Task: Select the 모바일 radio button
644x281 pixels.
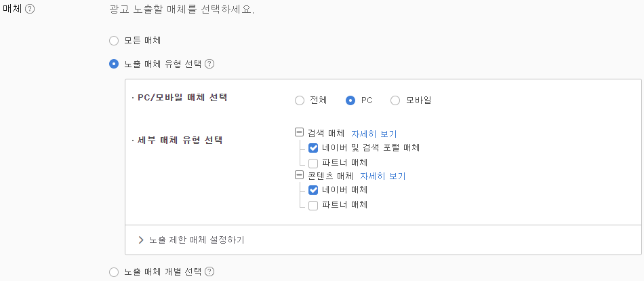Action: coord(395,100)
